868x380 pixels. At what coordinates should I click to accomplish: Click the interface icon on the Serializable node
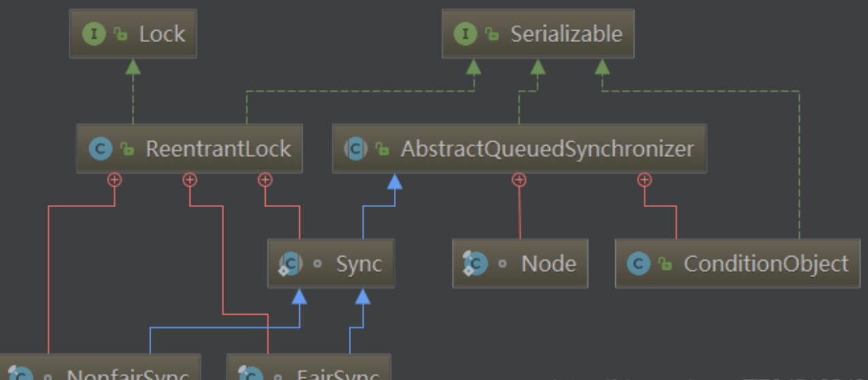465,34
